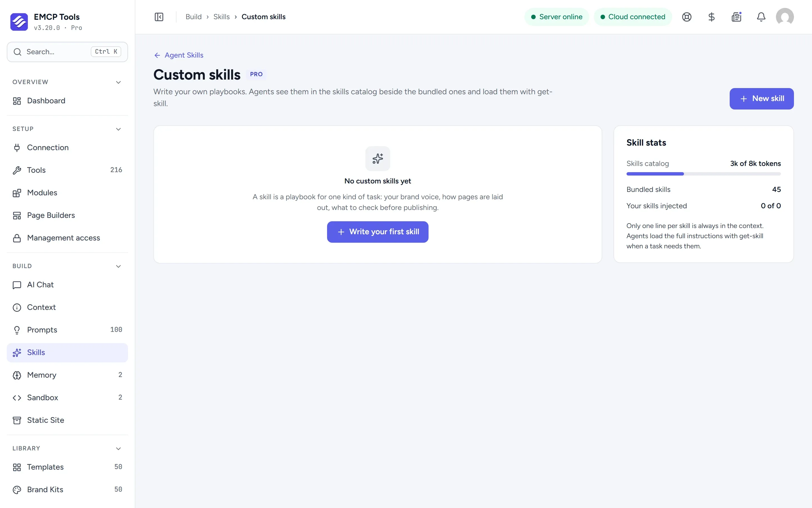Click the Templates grid icon
This screenshot has width=812, height=508.
(17, 467)
